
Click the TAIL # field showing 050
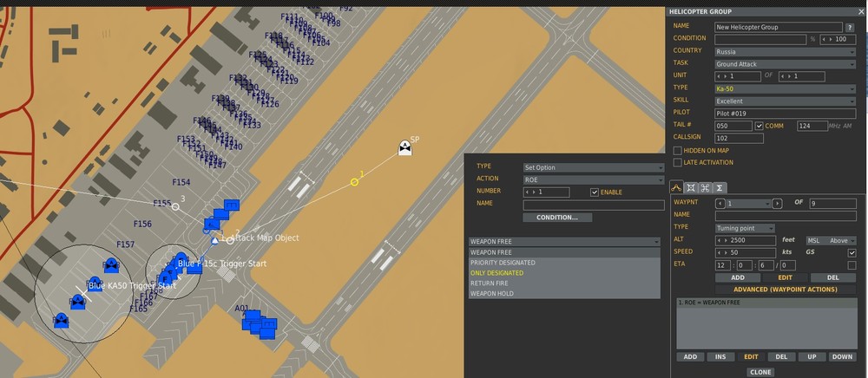(x=733, y=126)
